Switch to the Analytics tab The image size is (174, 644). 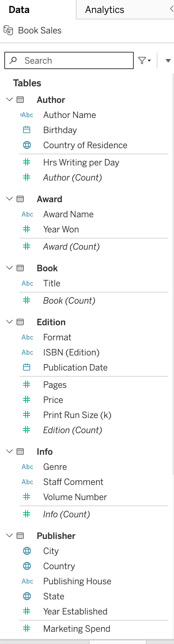(x=105, y=10)
